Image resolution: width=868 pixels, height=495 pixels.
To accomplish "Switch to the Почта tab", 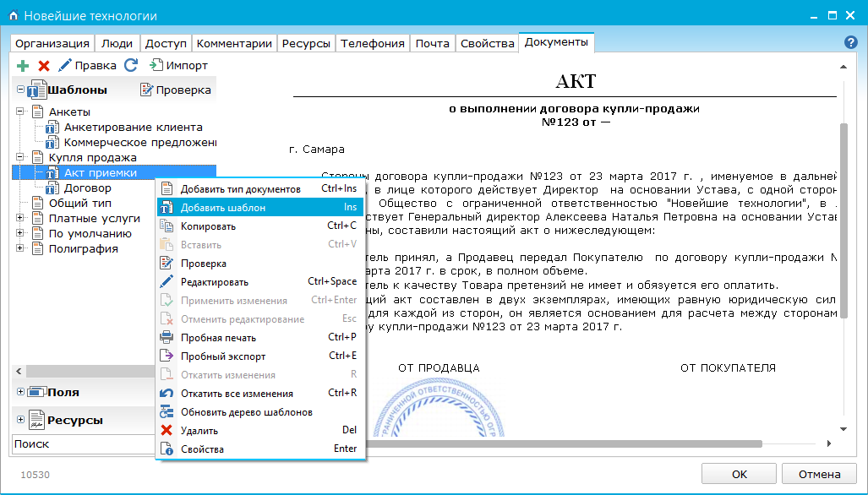I will coord(432,42).
